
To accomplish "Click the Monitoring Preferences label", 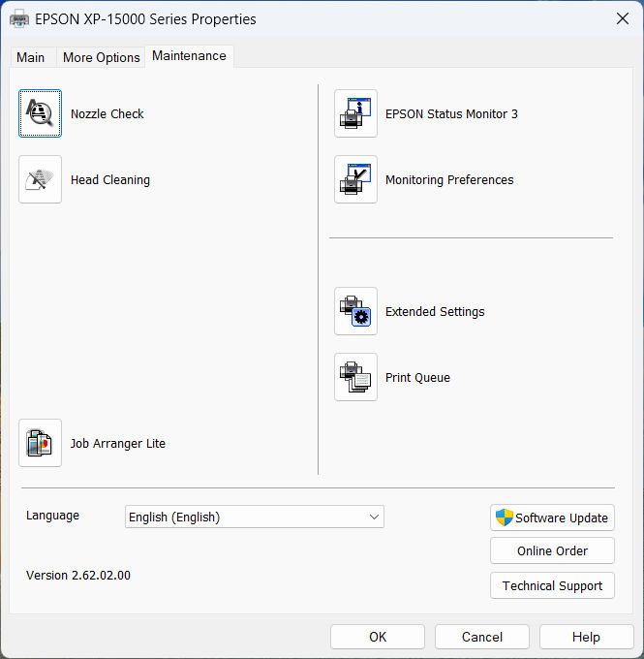I will (x=449, y=180).
